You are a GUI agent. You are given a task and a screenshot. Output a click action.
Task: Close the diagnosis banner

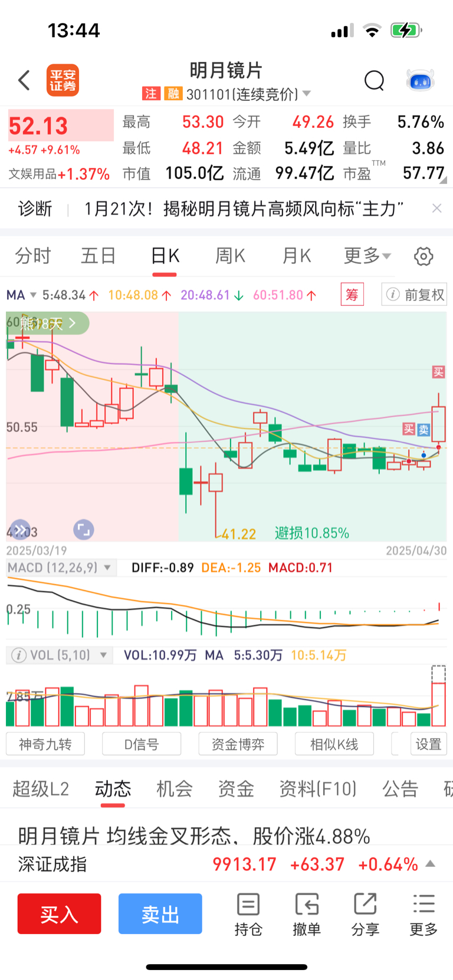436,208
